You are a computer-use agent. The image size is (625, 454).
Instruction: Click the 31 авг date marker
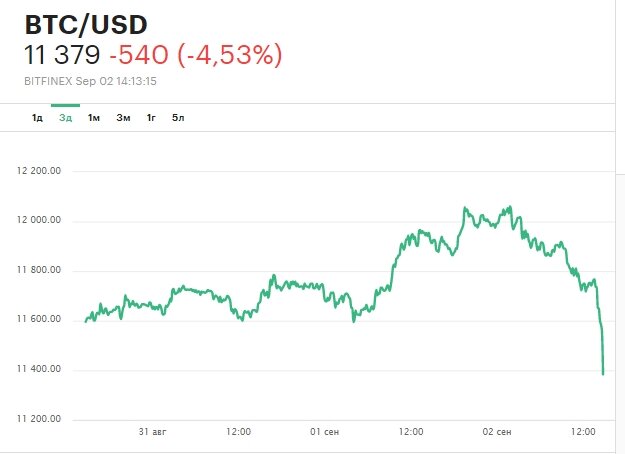click(x=152, y=431)
